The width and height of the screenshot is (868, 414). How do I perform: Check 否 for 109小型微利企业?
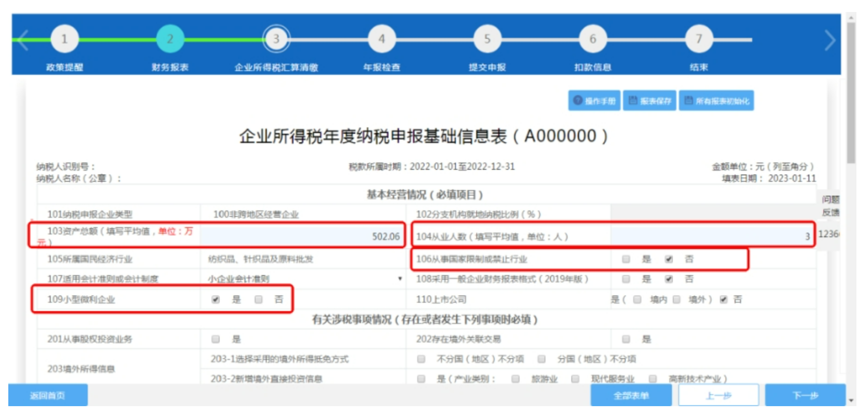[x=258, y=300]
